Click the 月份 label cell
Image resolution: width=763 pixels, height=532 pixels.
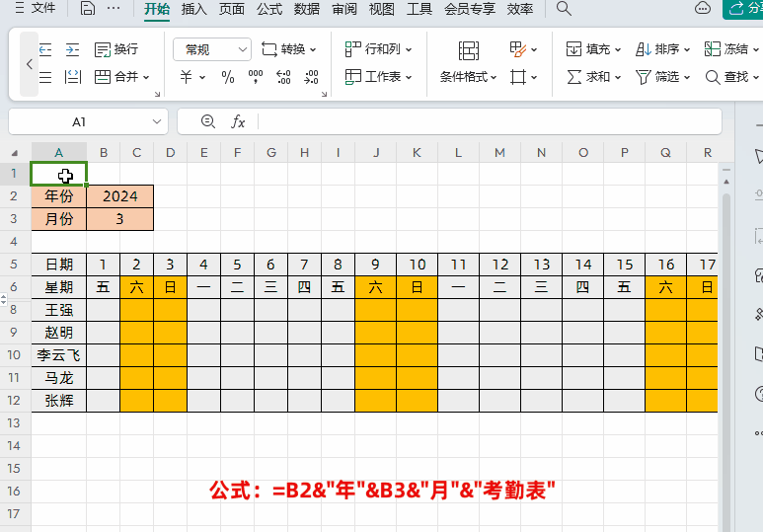point(59,219)
